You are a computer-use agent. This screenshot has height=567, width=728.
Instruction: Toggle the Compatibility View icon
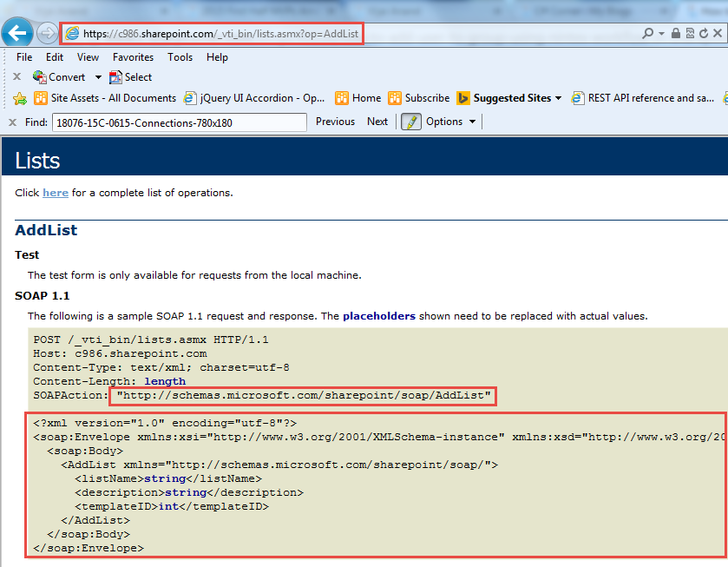tap(690, 33)
